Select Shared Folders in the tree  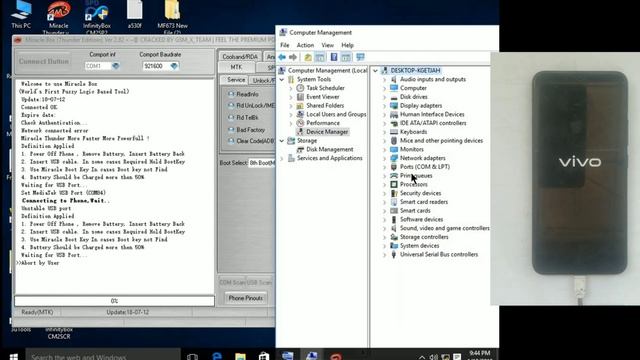[x=325, y=106]
